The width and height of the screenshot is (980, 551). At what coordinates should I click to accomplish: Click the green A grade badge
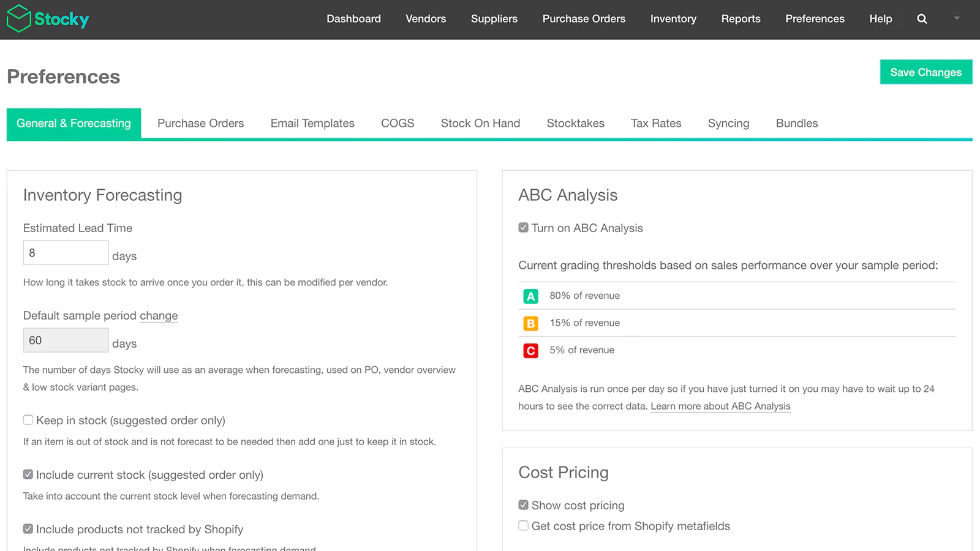pyautogui.click(x=530, y=296)
